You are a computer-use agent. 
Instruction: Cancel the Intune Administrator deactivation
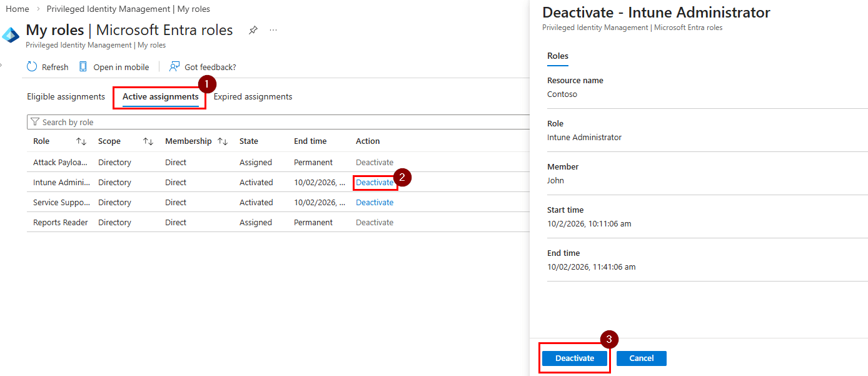tap(641, 358)
